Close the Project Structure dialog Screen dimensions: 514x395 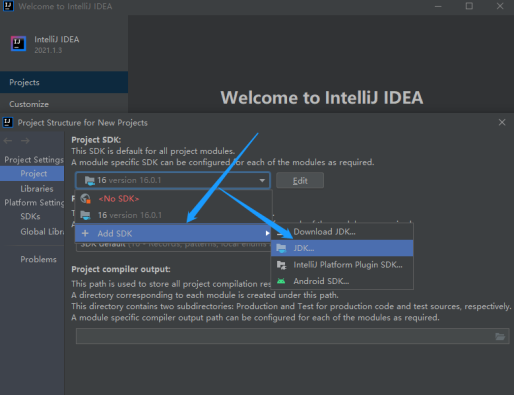502,122
